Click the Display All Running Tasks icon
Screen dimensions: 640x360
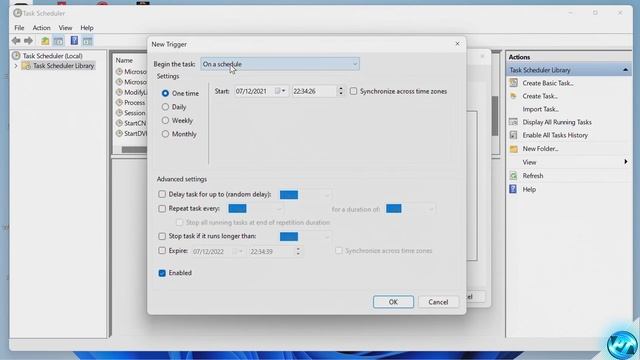point(513,122)
